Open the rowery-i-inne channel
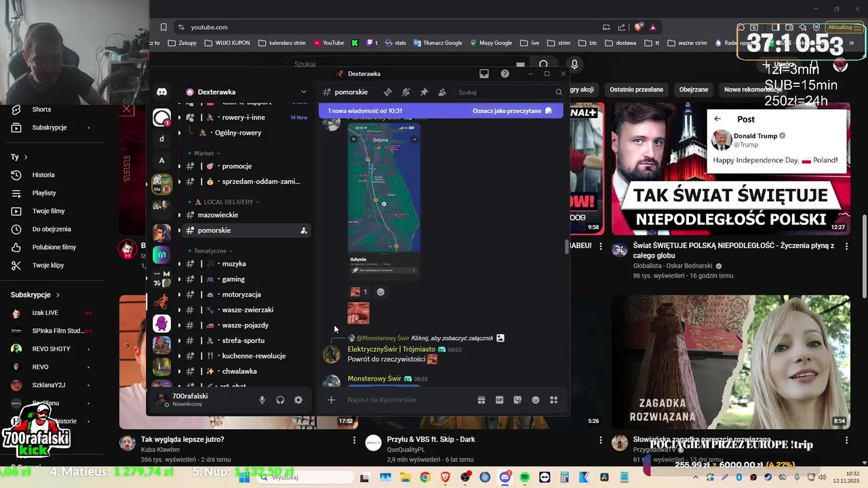Image resolution: width=868 pixels, height=488 pixels. [x=245, y=117]
